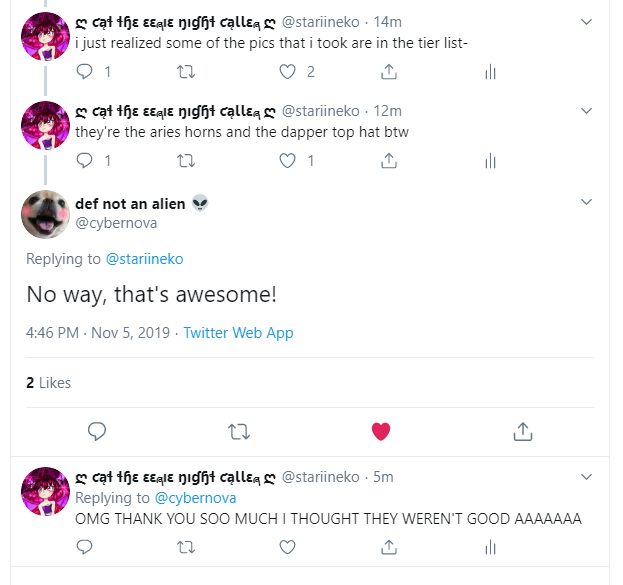Share the 14m tier list tweet

(389, 72)
